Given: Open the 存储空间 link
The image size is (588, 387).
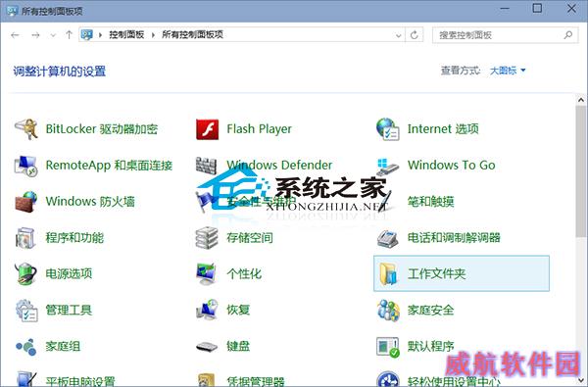Looking at the screenshot, I should click(249, 237).
